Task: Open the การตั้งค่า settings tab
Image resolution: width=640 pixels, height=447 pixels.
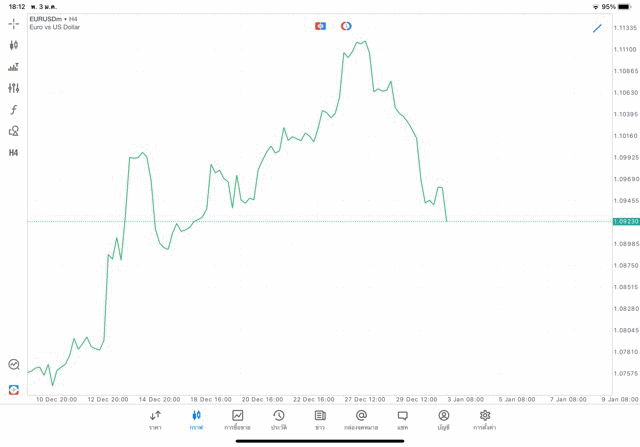Action: (485, 419)
